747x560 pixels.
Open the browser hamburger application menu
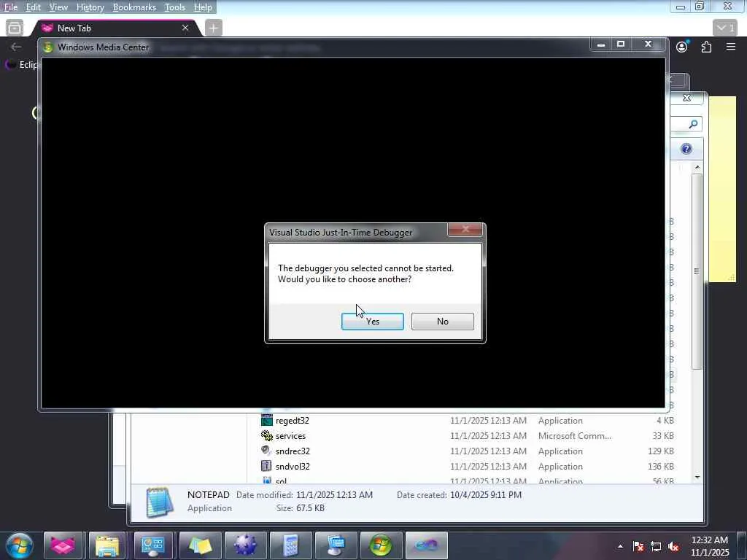pyautogui.click(x=731, y=47)
